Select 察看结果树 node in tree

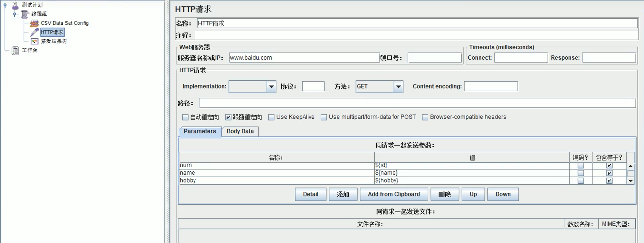pyautogui.click(x=54, y=41)
